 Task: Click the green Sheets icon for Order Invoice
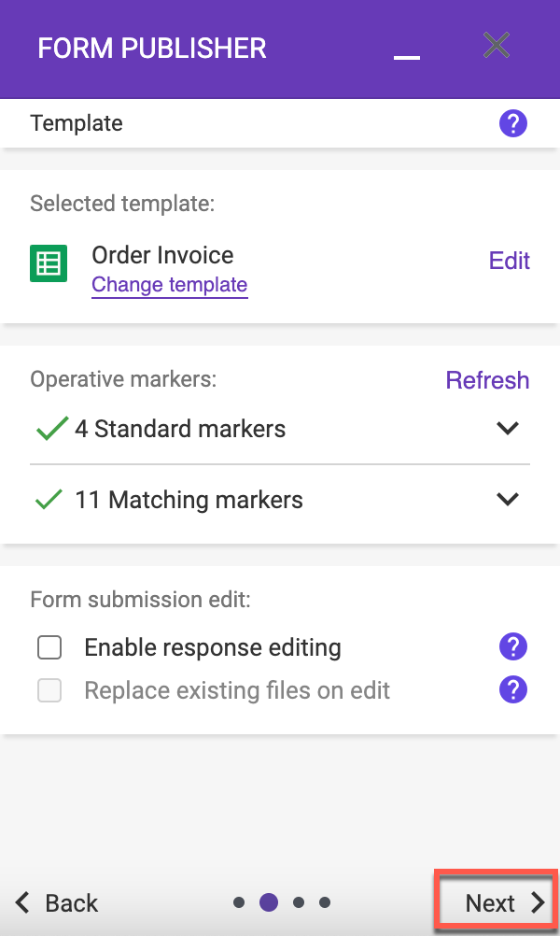(49, 263)
